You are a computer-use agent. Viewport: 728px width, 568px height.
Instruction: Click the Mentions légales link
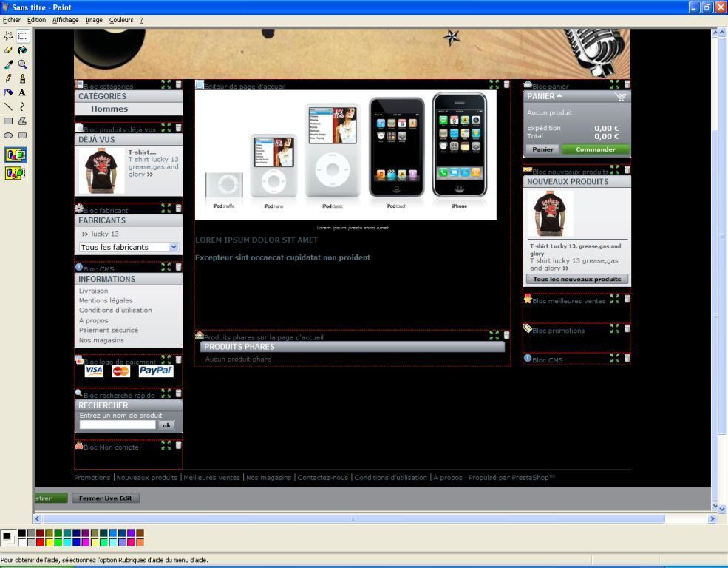[106, 300]
